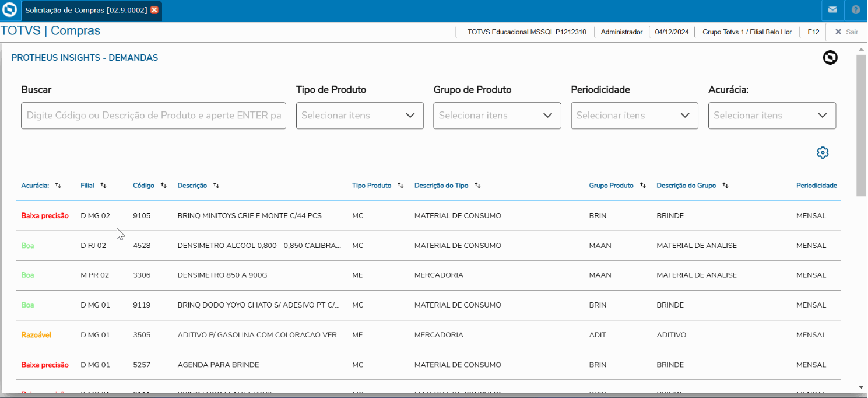Click the vertical scrollbar thumb

point(861,125)
